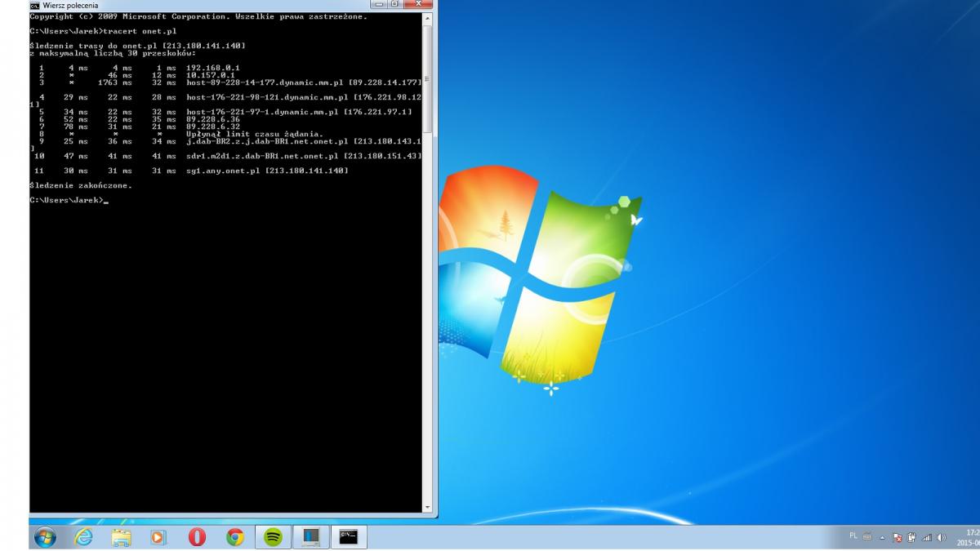Click the command prompt window title icon

(34, 5)
